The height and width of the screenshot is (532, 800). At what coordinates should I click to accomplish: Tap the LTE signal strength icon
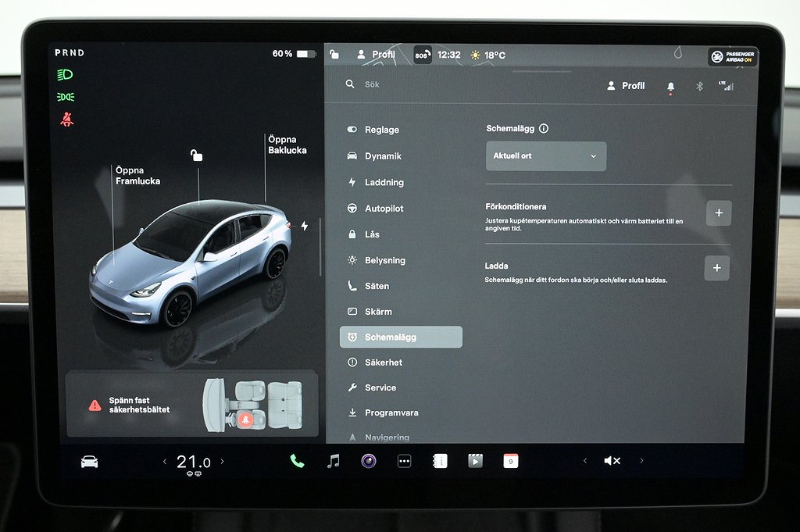point(726,86)
